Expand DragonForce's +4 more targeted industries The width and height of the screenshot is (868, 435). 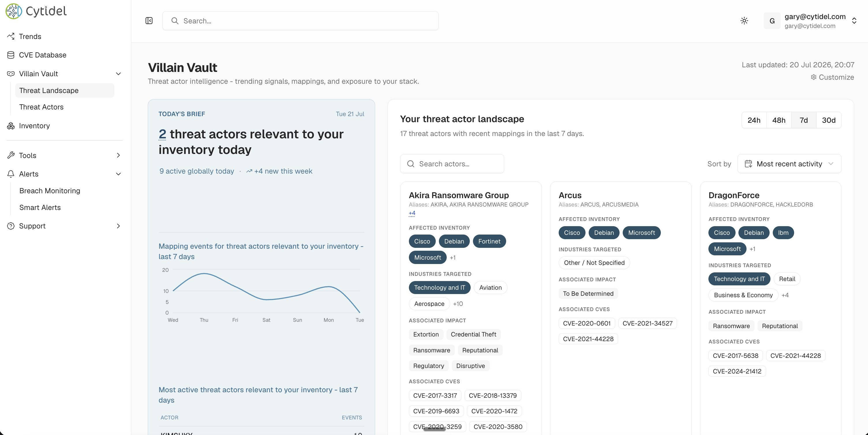point(785,295)
